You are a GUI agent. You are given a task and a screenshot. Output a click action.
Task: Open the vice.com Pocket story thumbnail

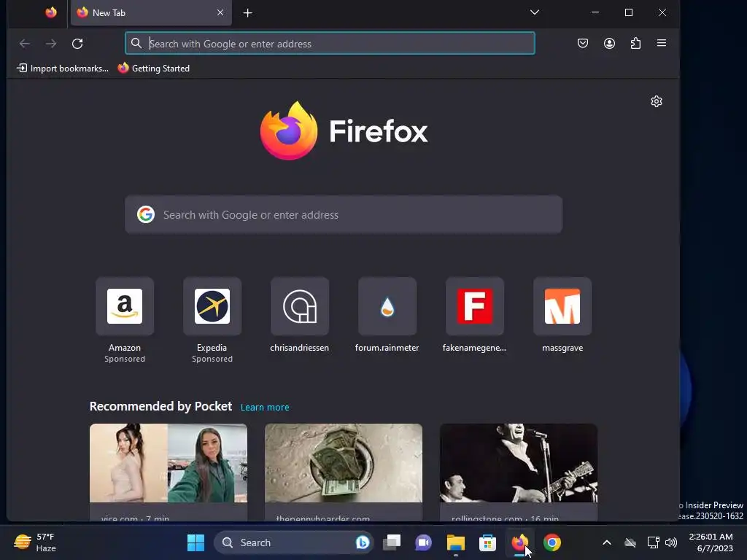tap(169, 463)
